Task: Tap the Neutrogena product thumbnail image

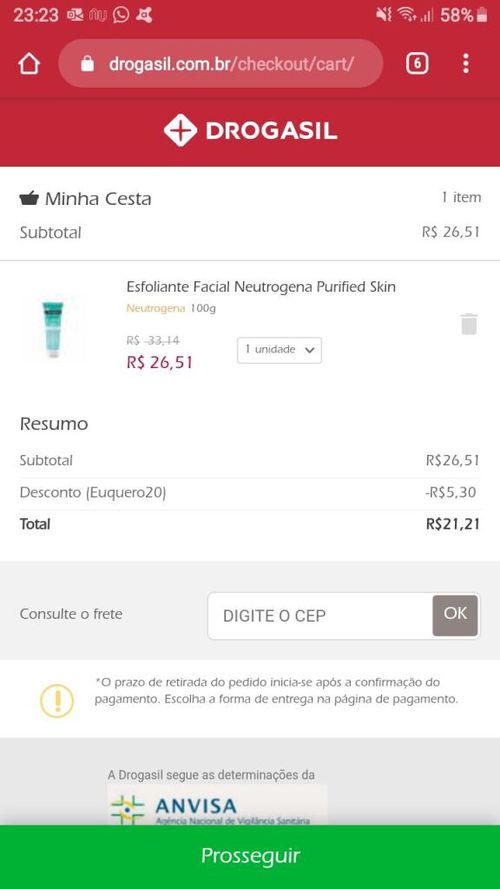Action: coord(53,329)
